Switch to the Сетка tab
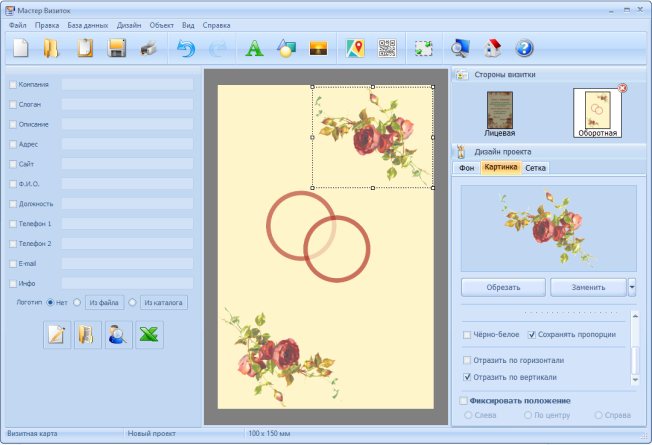The height and width of the screenshot is (445, 652). [536, 168]
